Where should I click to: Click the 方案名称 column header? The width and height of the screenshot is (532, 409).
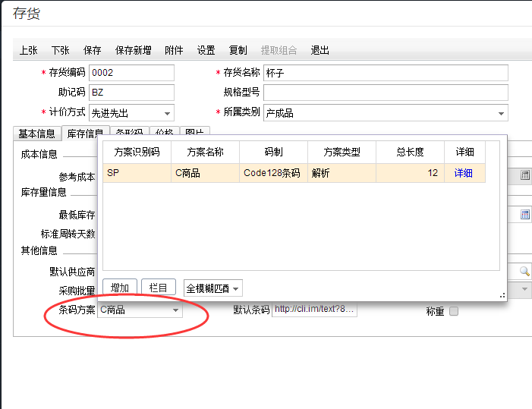point(205,152)
